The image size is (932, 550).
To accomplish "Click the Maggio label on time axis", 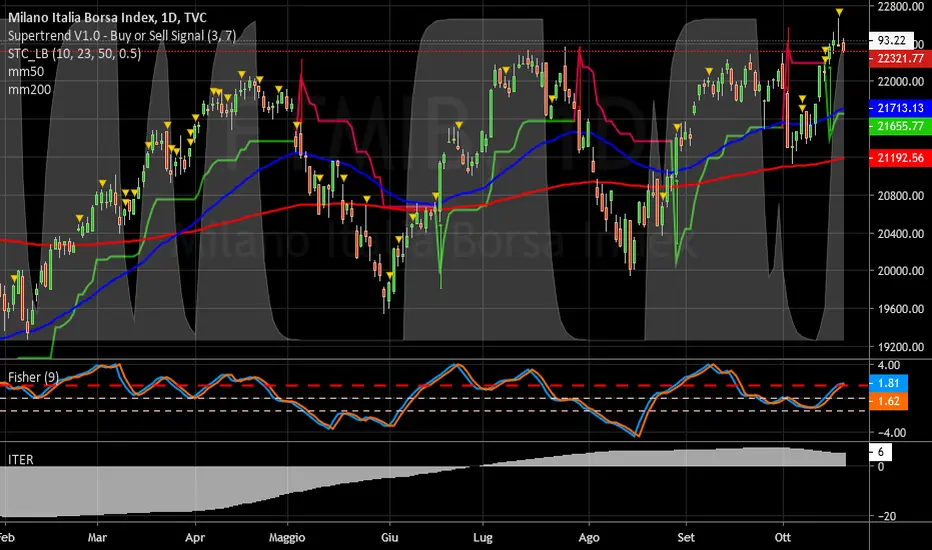I will [287, 538].
